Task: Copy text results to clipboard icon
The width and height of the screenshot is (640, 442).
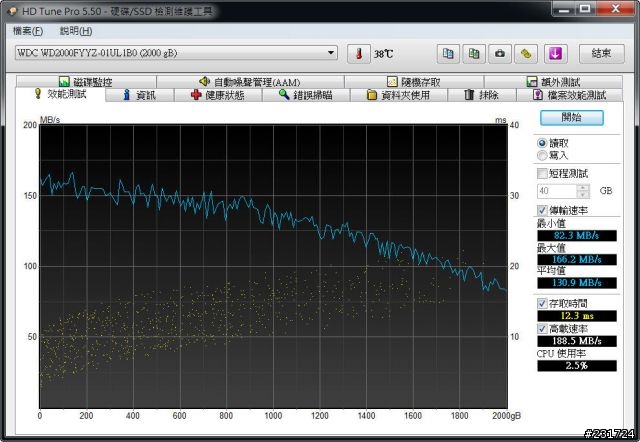Action: (x=448, y=53)
